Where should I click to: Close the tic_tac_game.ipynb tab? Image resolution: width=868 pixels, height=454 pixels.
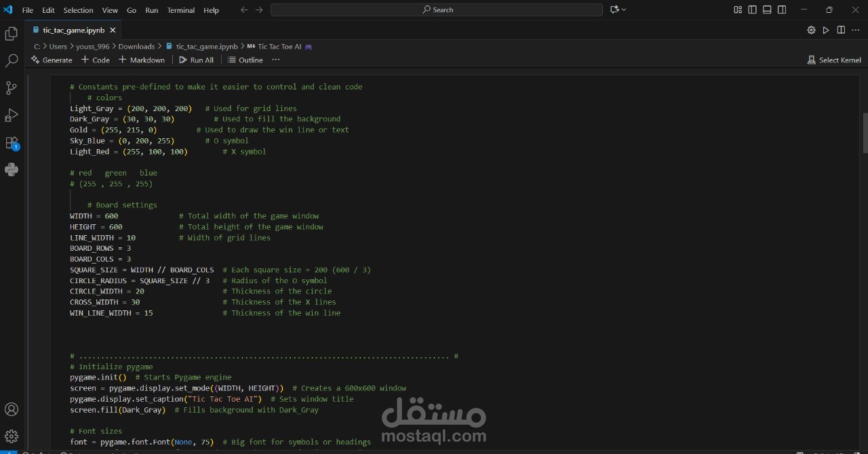coord(113,30)
